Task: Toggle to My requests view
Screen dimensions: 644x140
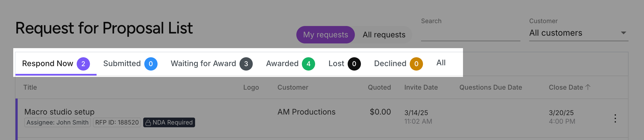Action: point(326,35)
